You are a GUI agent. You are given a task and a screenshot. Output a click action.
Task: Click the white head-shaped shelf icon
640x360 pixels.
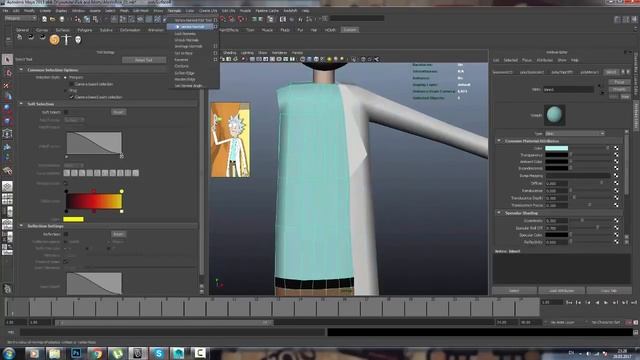[x=78, y=40]
